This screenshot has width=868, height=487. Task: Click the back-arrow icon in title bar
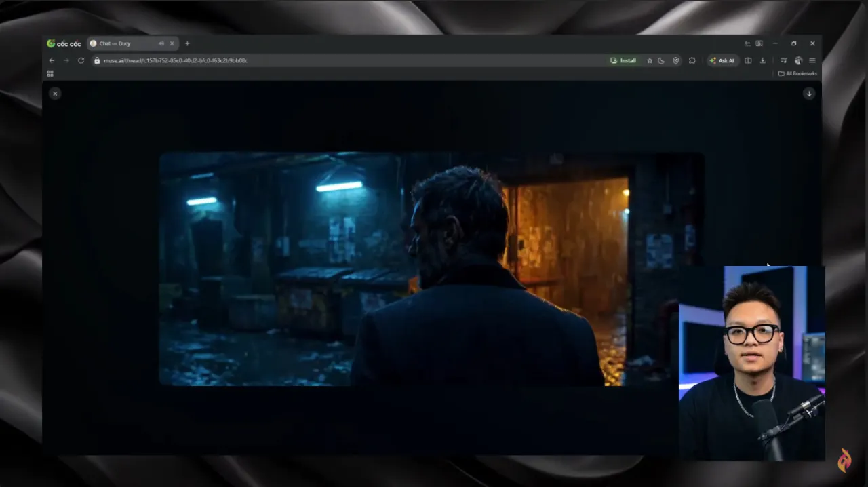tap(747, 43)
